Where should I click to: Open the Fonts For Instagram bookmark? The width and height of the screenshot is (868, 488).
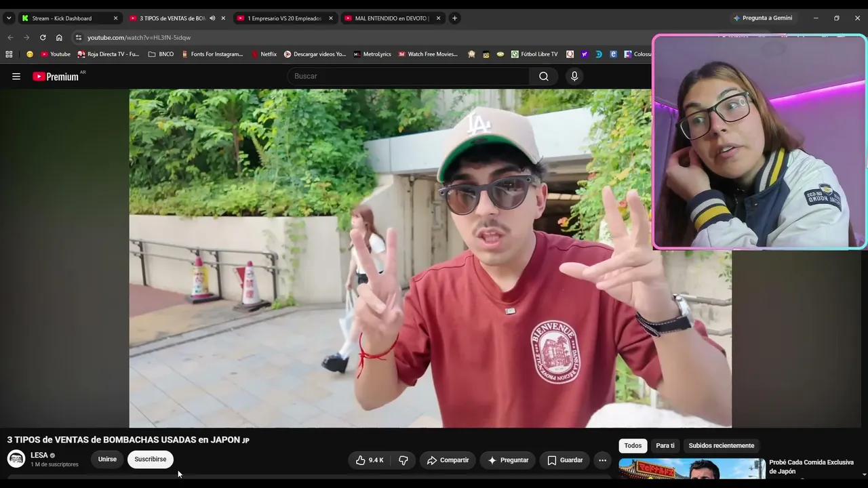click(212, 54)
